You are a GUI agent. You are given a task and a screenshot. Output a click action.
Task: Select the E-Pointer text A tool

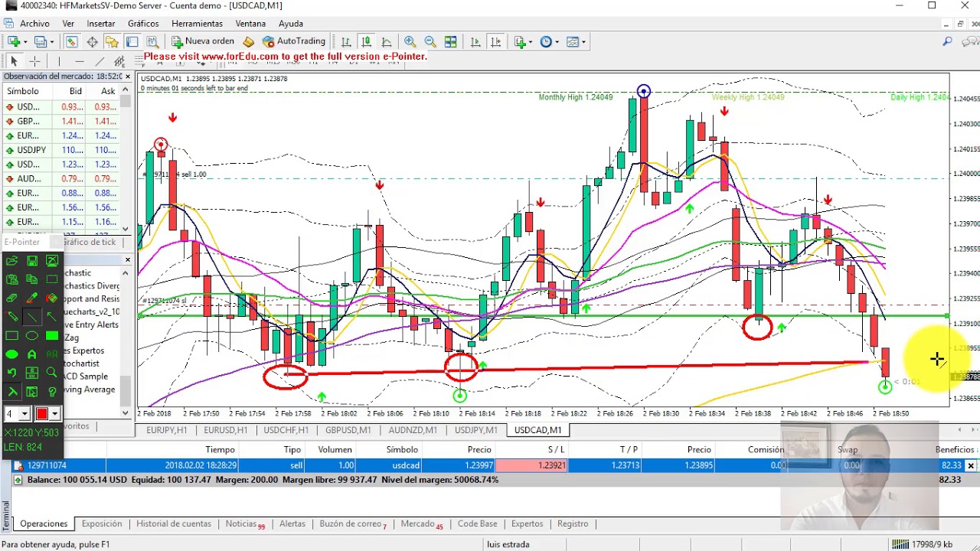coord(32,354)
